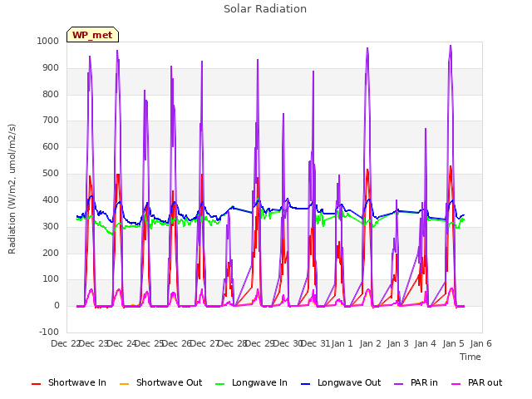Viewport: 532px width, 399px height.
Task: Click the 700 y-axis tick label
Action: [51, 120]
